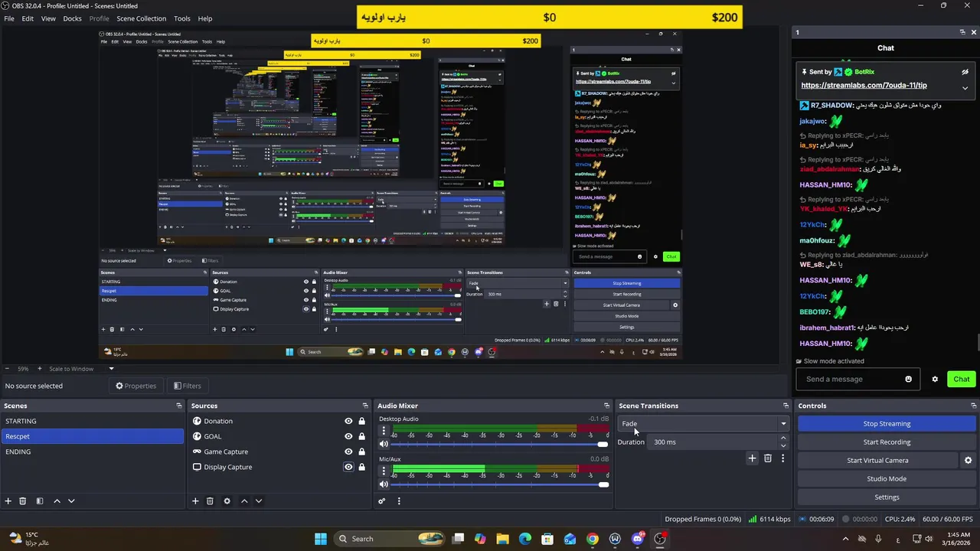Open scene filters icon in Scenes toolbar
The height and width of the screenshot is (551, 980).
click(40, 501)
